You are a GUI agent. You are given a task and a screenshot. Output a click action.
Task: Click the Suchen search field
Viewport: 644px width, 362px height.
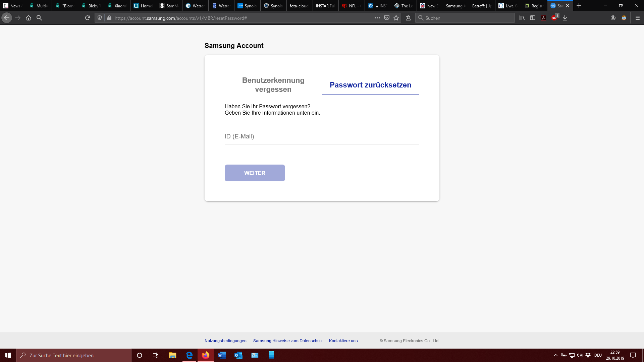coord(465,18)
